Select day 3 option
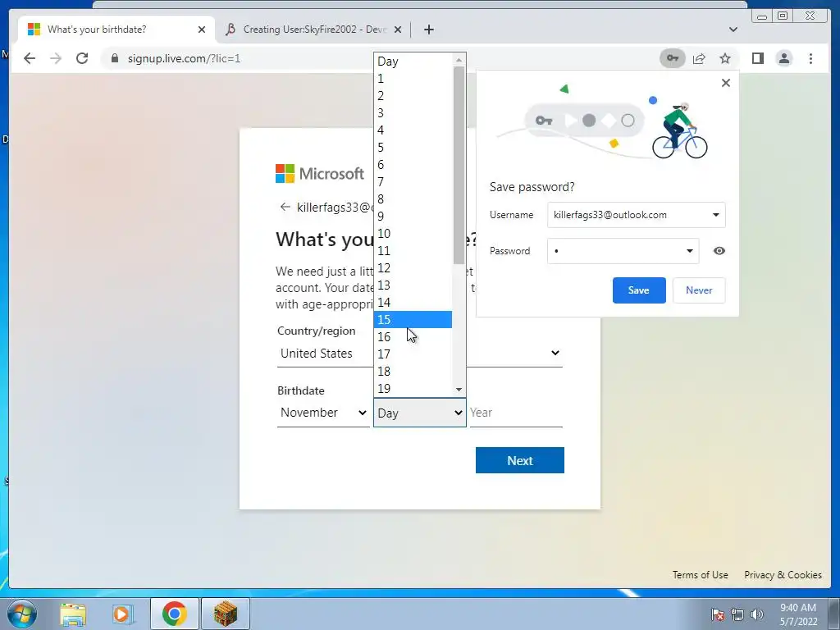 click(413, 113)
